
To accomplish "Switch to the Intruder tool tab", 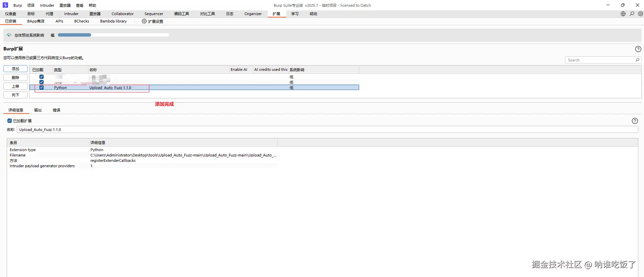I will pos(71,14).
